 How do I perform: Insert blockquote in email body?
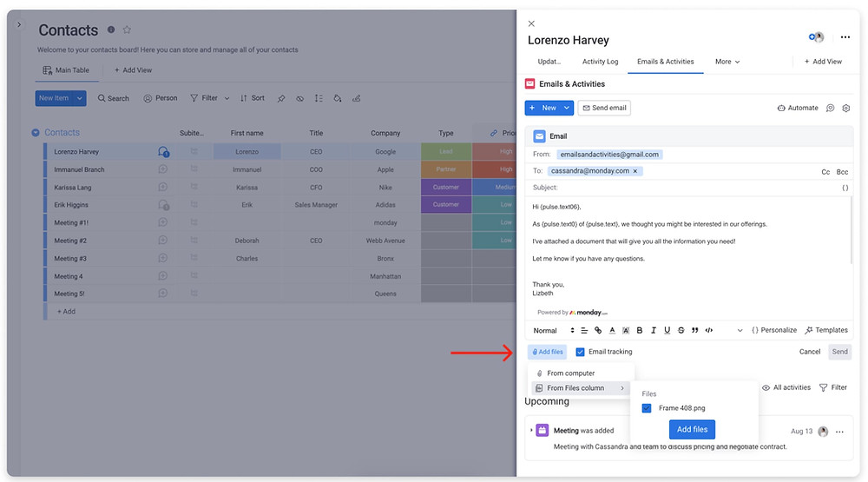click(x=694, y=330)
